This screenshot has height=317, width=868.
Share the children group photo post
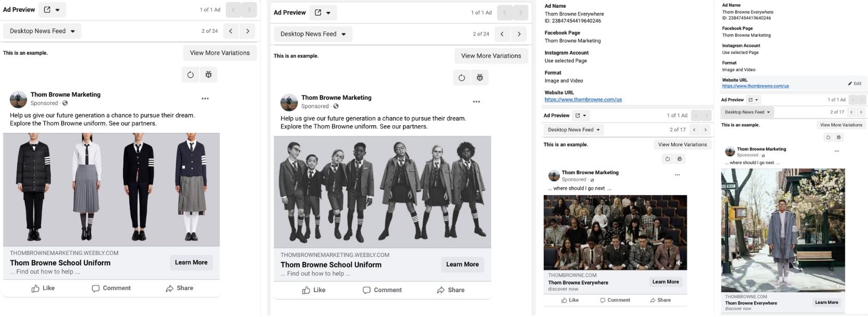coord(450,290)
